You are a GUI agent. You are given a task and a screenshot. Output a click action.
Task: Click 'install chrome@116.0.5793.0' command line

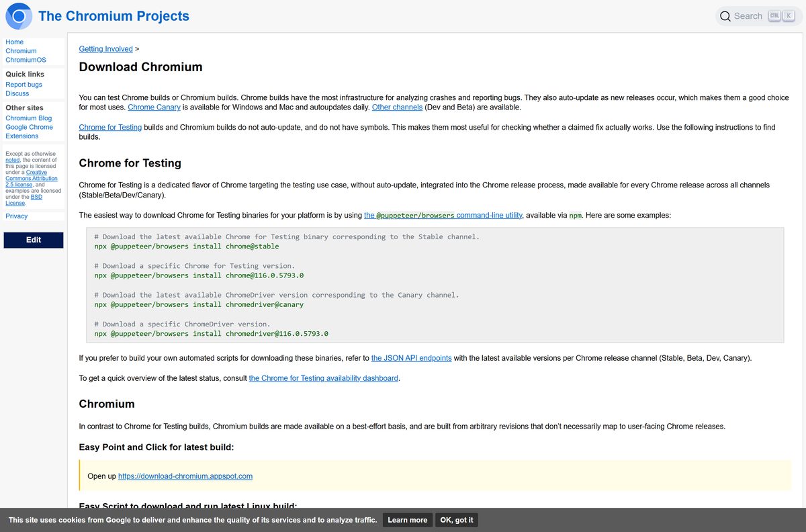click(x=199, y=275)
